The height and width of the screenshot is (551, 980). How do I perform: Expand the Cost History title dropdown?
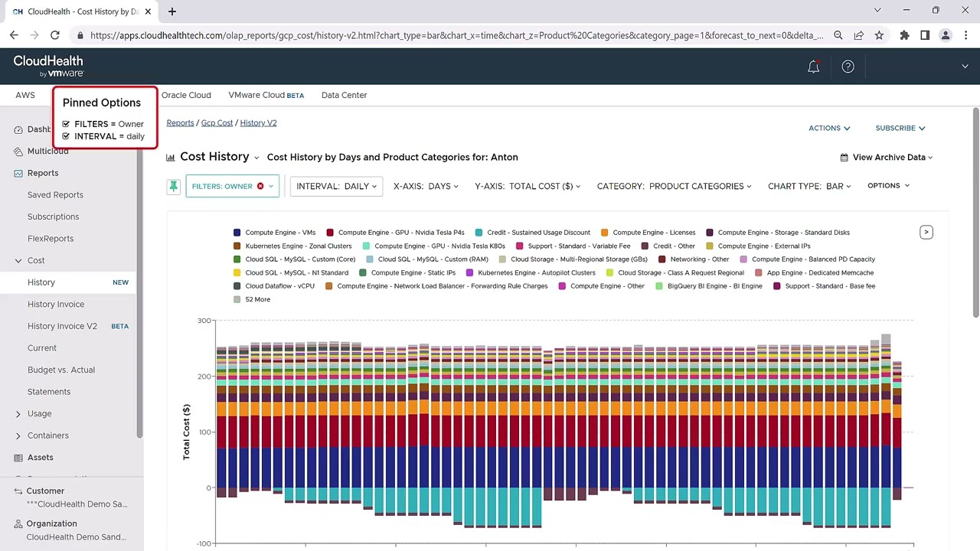pyautogui.click(x=256, y=158)
